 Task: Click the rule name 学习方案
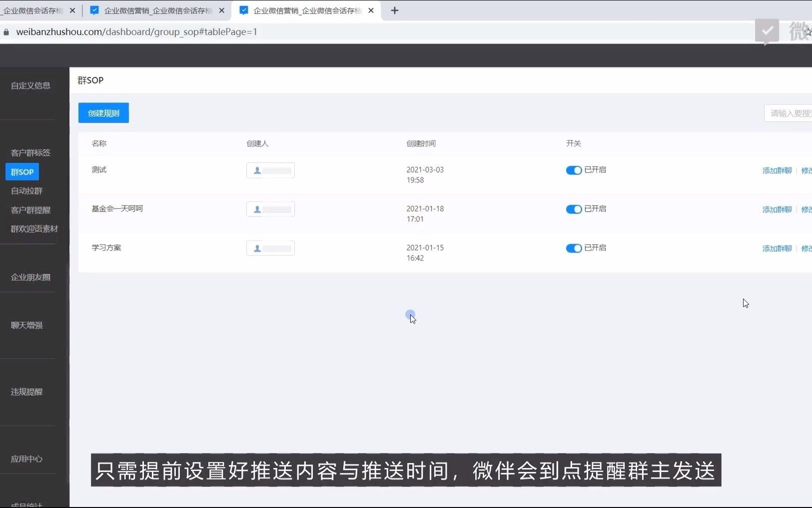pos(106,247)
